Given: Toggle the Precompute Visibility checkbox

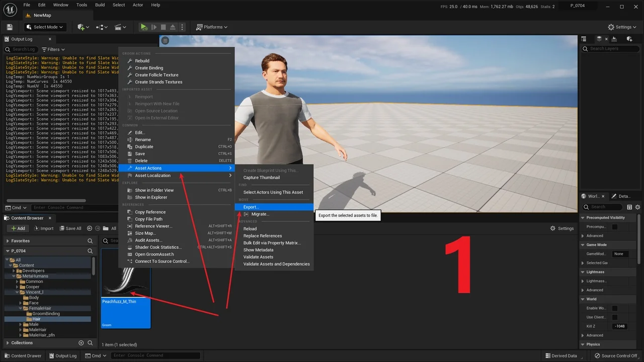Looking at the screenshot, I should (614, 227).
